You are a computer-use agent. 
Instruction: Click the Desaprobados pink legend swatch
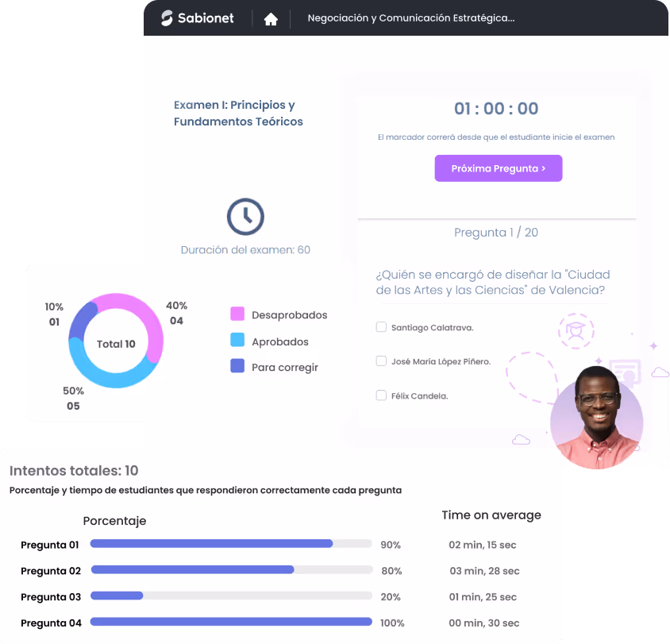tap(237, 314)
